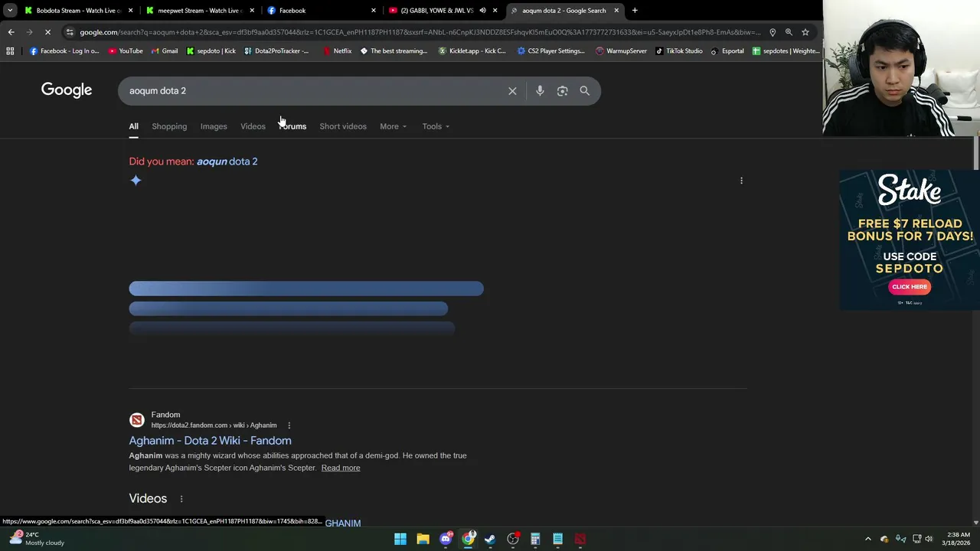This screenshot has width=980, height=551.
Task: Go back with the browser back arrow
Action: point(11,32)
